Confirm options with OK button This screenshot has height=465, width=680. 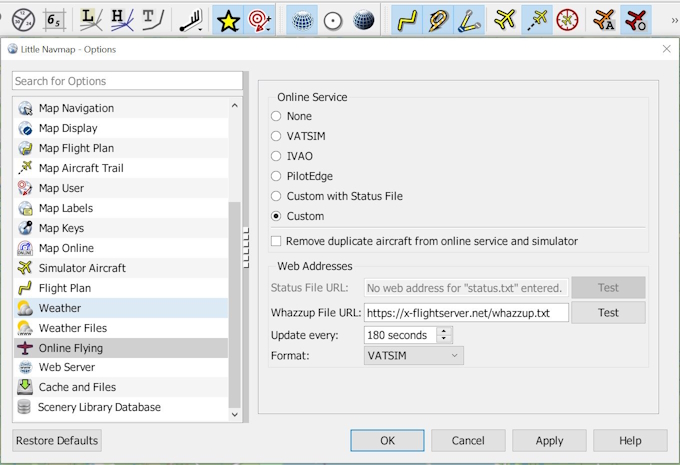[387, 440]
